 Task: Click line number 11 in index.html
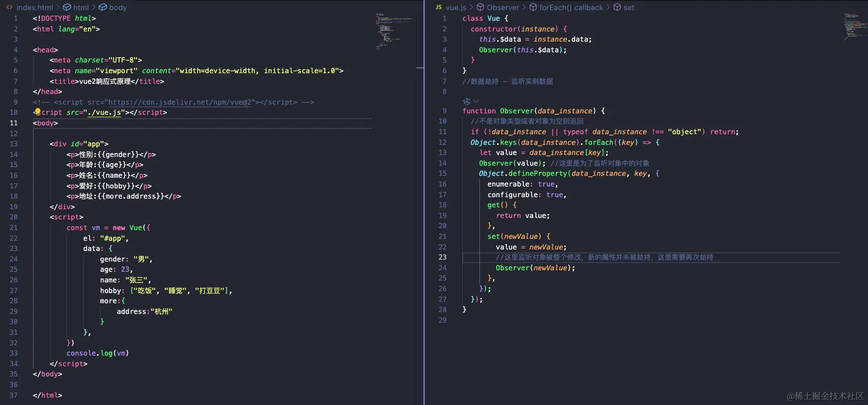(x=14, y=123)
